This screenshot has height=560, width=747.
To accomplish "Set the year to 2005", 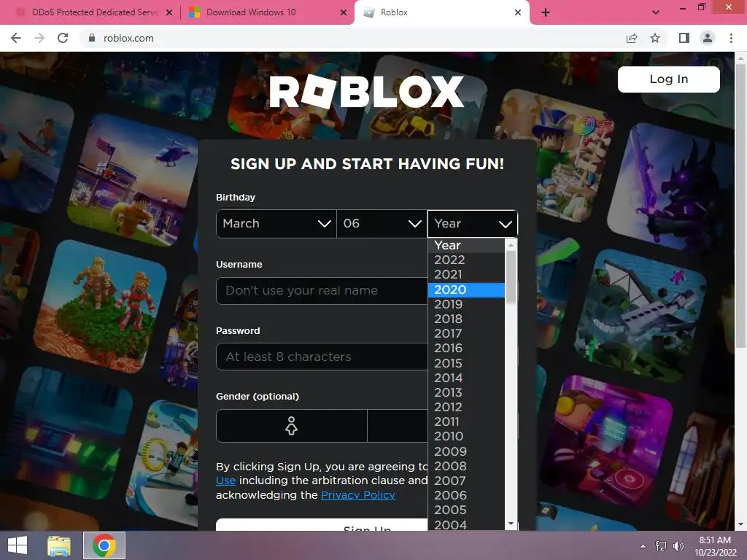I will pyautogui.click(x=466, y=510).
